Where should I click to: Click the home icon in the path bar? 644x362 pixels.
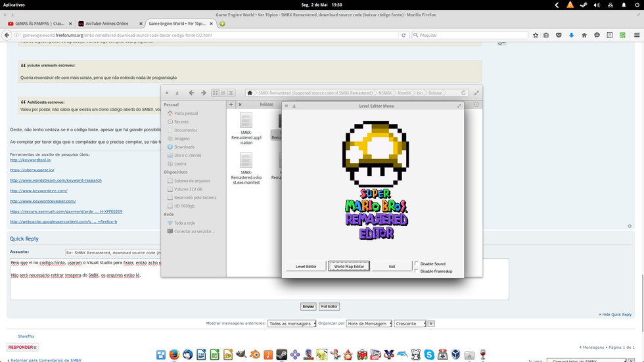point(250,93)
